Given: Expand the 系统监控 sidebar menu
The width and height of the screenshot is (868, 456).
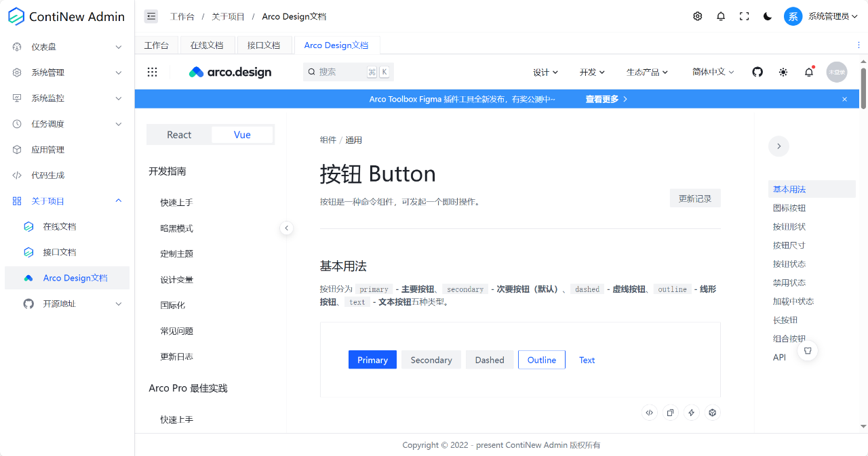Looking at the screenshot, I should [67, 98].
